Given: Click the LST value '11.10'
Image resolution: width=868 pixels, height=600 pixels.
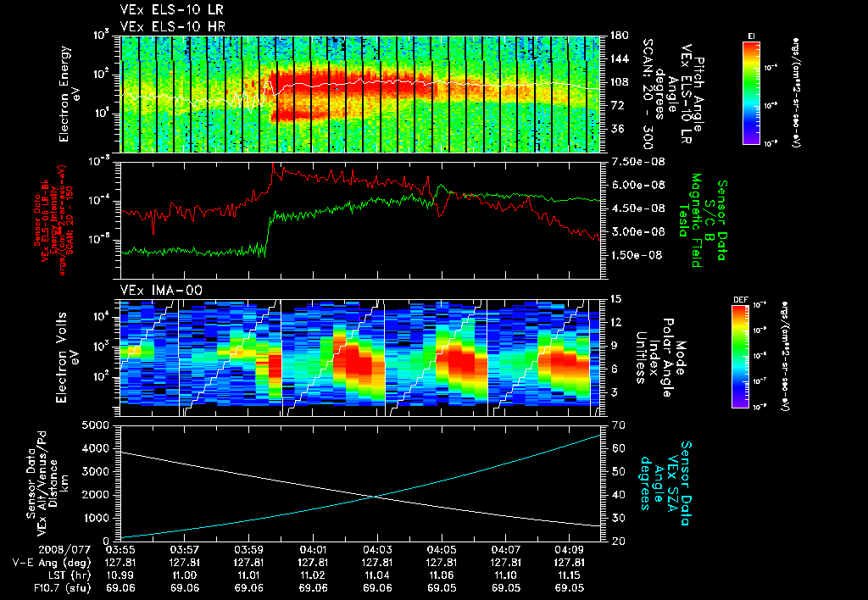Looking at the screenshot, I should point(505,575).
